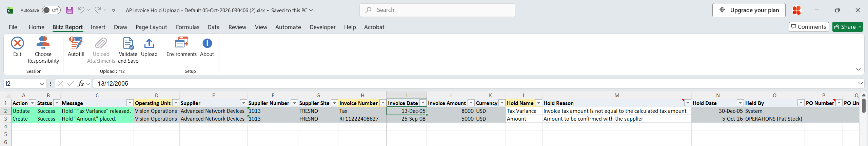
Task: Select column M header
Action: click(617, 96)
